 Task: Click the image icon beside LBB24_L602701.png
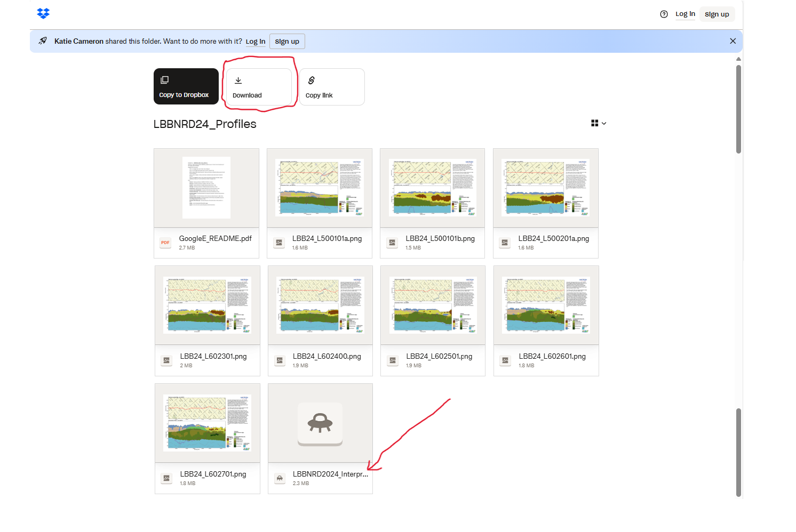pyautogui.click(x=166, y=478)
